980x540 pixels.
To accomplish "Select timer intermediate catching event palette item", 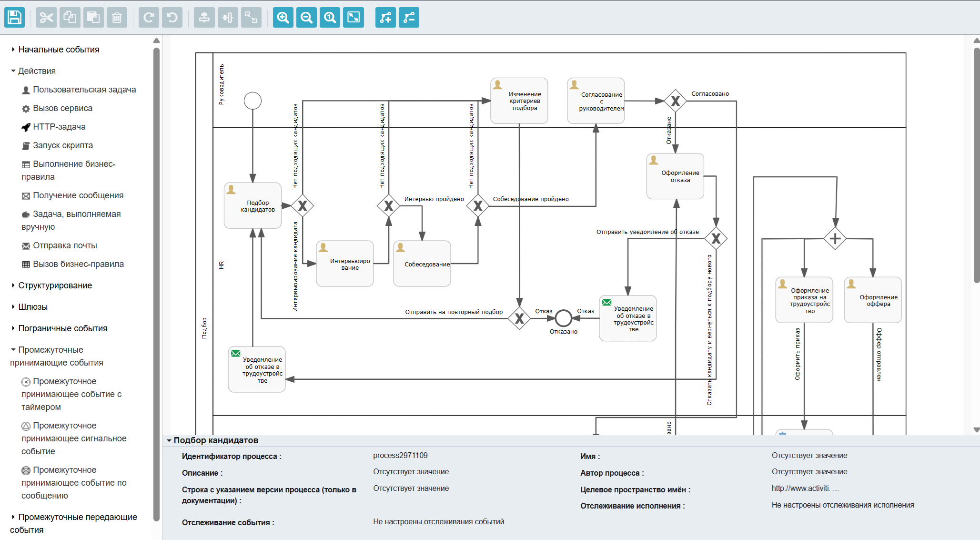I will 71,394.
